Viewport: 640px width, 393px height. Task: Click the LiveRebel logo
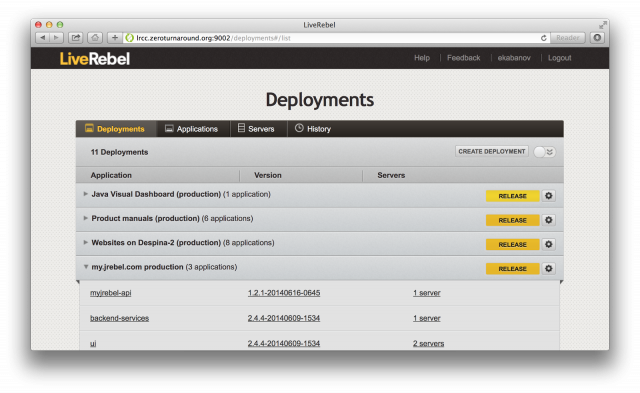[95, 59]
